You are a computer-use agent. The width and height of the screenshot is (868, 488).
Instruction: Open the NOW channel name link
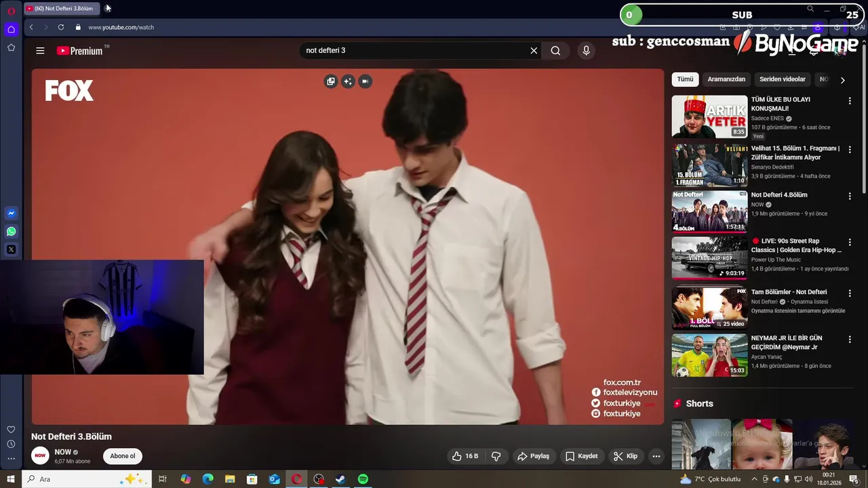(63, 452)
